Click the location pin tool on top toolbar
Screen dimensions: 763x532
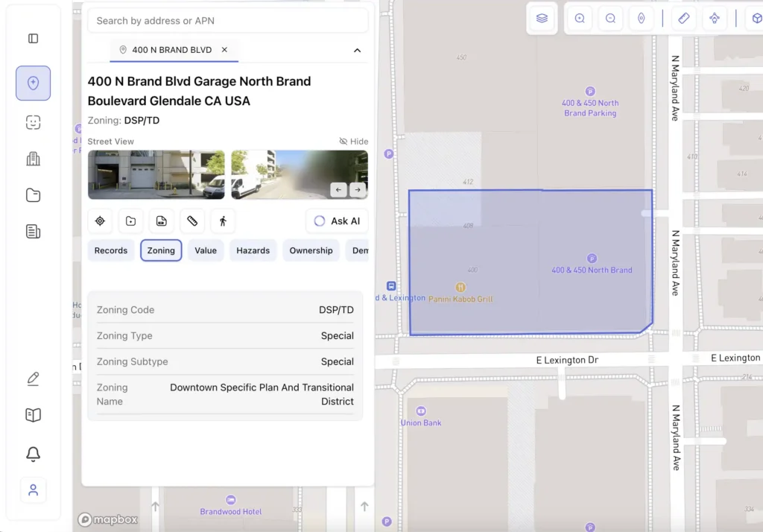click(642, 18)
